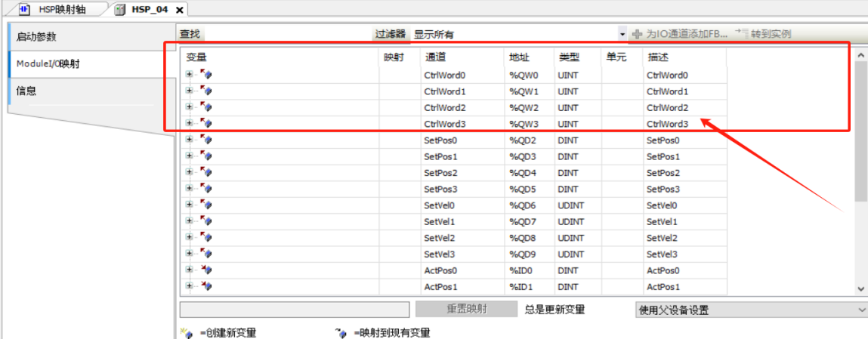Click the SetPos3 description cell

click(684, 190)
